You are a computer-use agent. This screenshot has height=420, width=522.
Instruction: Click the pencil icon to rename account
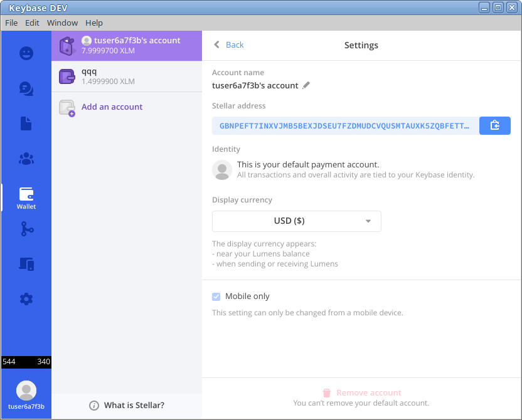pyautogui.click(x=306, y=85)
